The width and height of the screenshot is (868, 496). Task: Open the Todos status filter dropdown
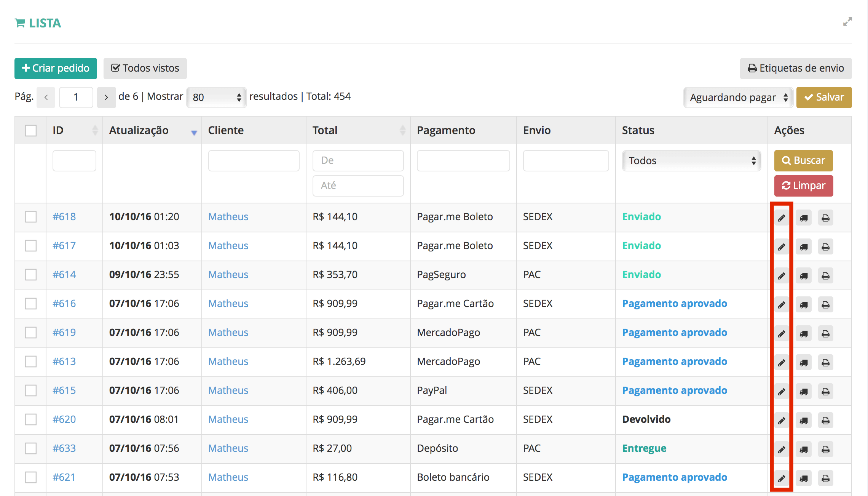(691, 161)
